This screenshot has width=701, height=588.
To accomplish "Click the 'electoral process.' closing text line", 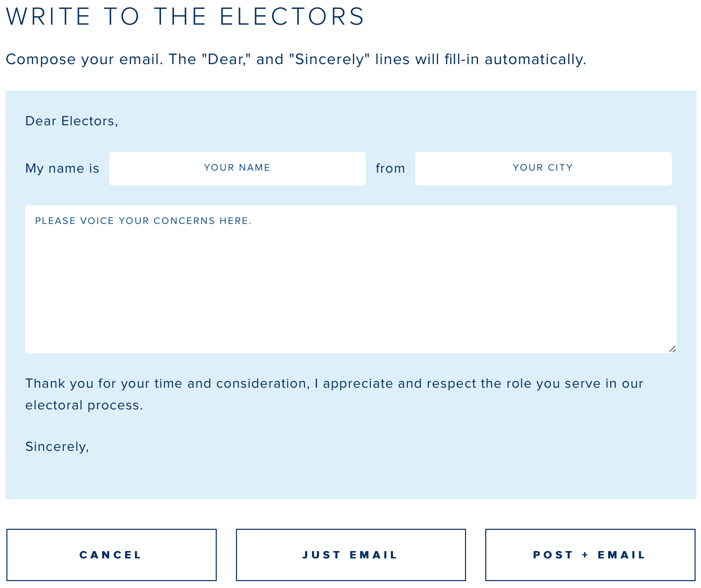I will click(x=84, y=405).
